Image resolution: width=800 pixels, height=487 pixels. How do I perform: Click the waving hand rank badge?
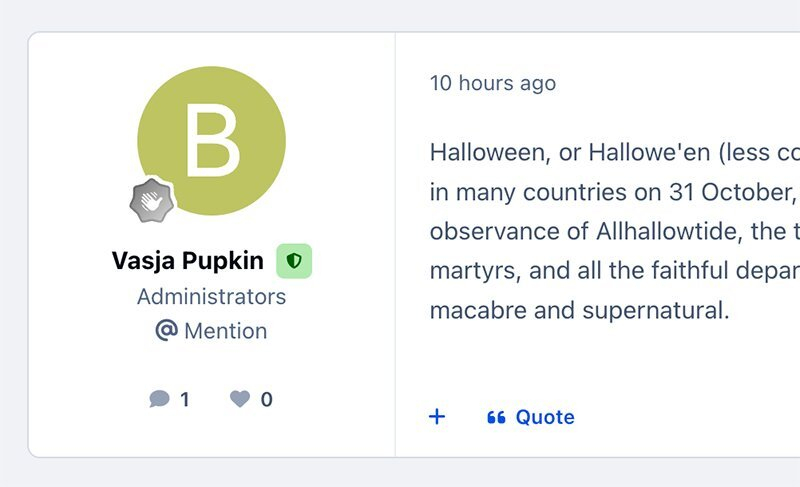152,203
